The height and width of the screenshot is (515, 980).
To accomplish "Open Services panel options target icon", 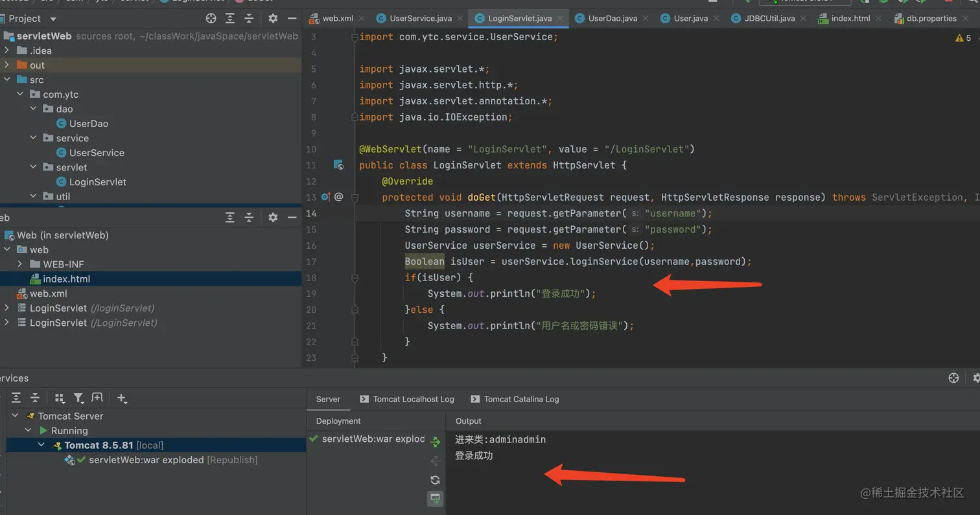I will point(953,378).
